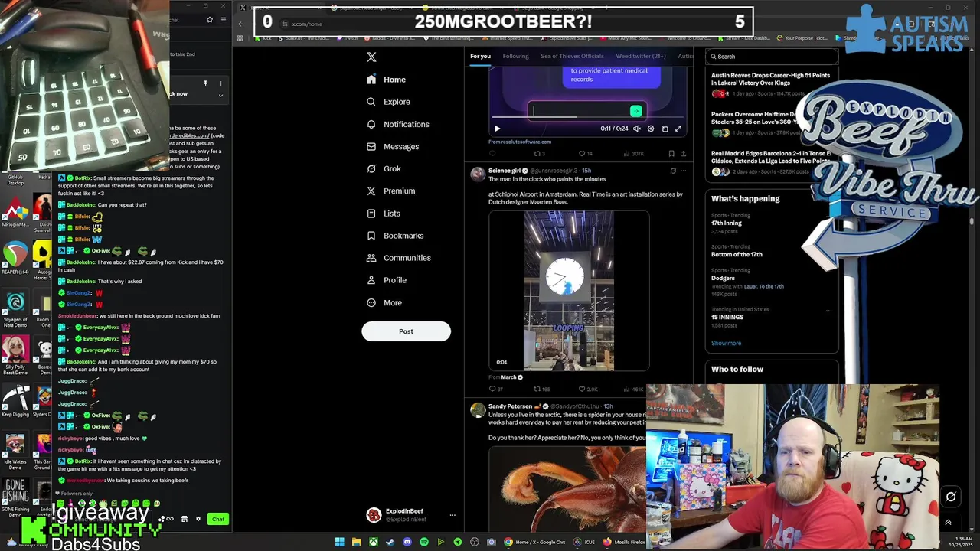Play the resolutesoftware.com ad video
Viewport: 980px width, 551px height.
(497, 129)
